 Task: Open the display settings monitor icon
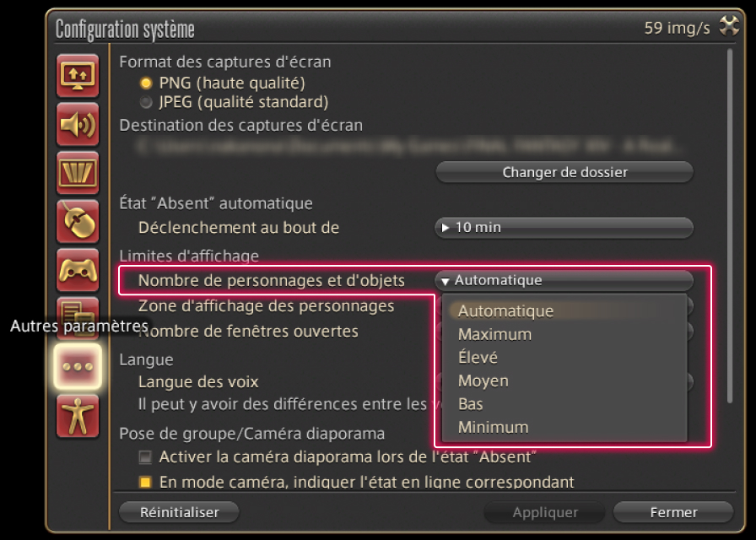(x=78, y=76)
